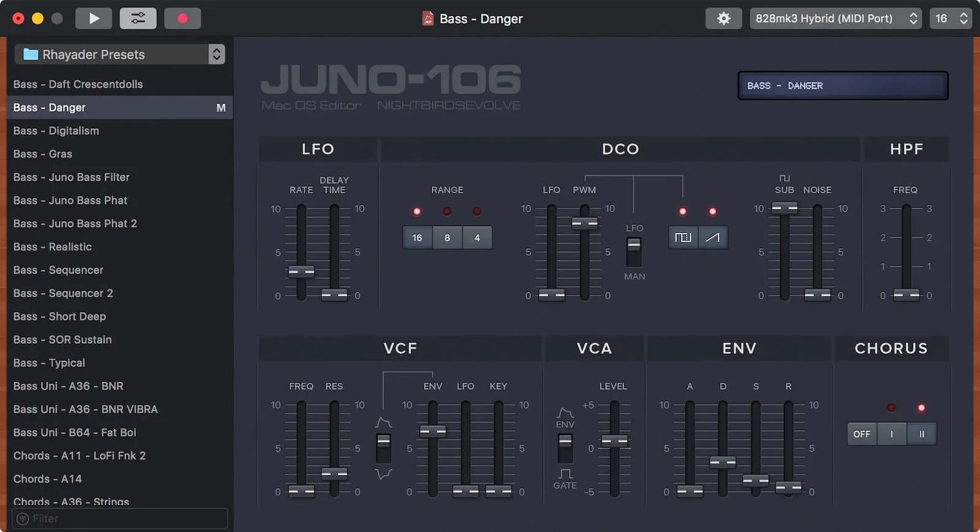Click the LFO RATE slider handle
Image resolution: width=980 pixels, height=532 pixels.
click(301, 271)
